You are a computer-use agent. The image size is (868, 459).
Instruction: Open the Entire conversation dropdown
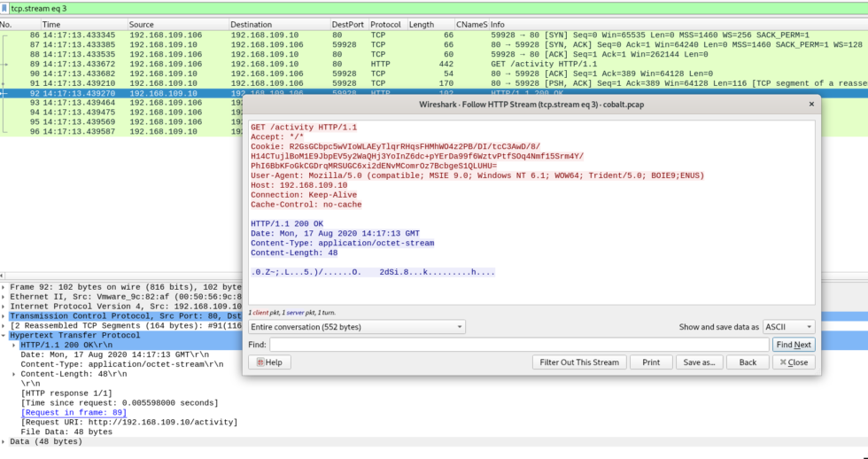point(356,327)
